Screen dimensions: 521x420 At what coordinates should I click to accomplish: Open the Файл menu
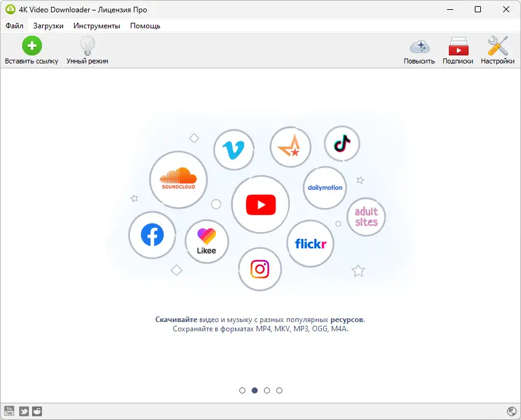pyautogui.click(x=14, y=26)
